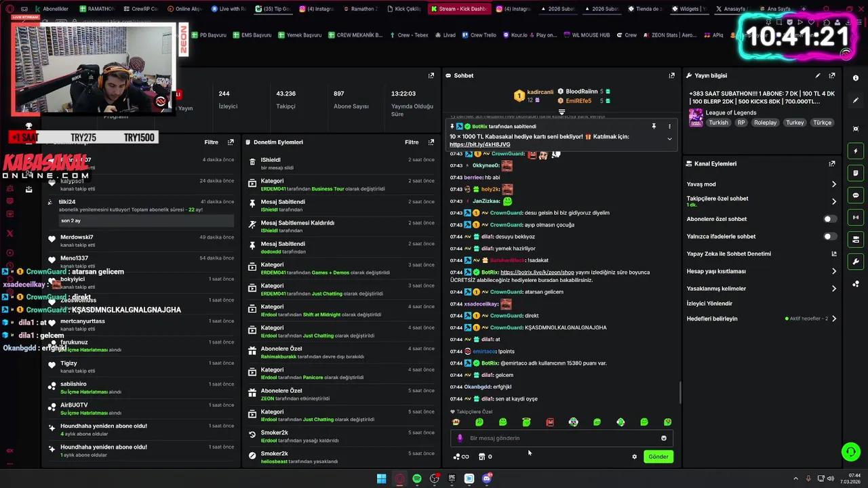Image resolution: width=868 pixels, height=488 pixels.
Task: Click the lightning bolt icon in right sidebar
Action: (x=856, y=151)
